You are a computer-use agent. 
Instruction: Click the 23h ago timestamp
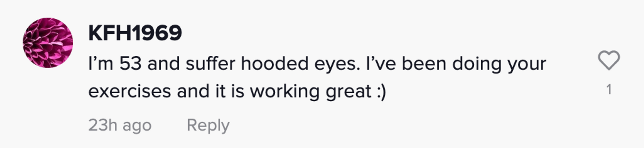[x=120, y=125]
